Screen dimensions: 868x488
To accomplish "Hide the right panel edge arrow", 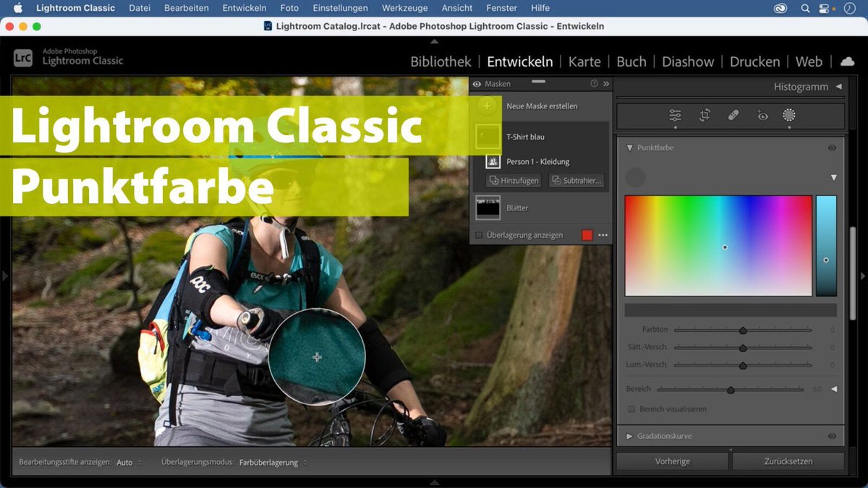I will tap(862, 275).
